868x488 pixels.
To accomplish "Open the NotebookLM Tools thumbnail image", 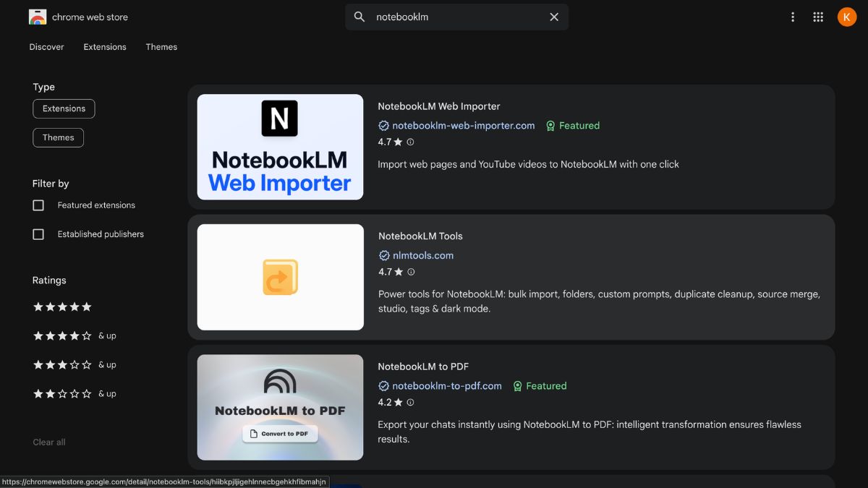I will click(280, 277).
